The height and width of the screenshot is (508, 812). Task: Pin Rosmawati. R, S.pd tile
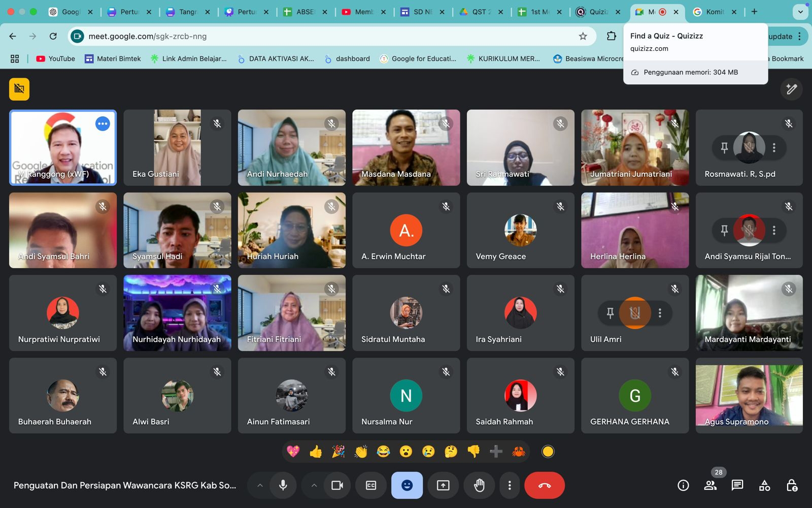(x=724, y=147)
